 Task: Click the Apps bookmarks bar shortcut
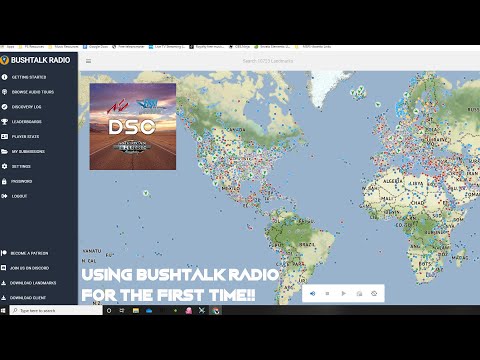tap(8, 47)
